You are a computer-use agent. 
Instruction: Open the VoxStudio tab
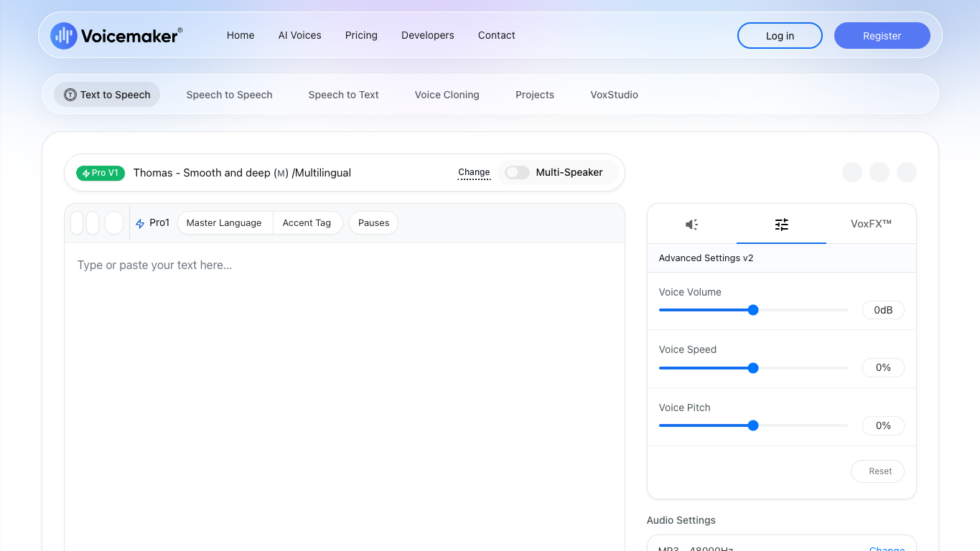[615, 95]
